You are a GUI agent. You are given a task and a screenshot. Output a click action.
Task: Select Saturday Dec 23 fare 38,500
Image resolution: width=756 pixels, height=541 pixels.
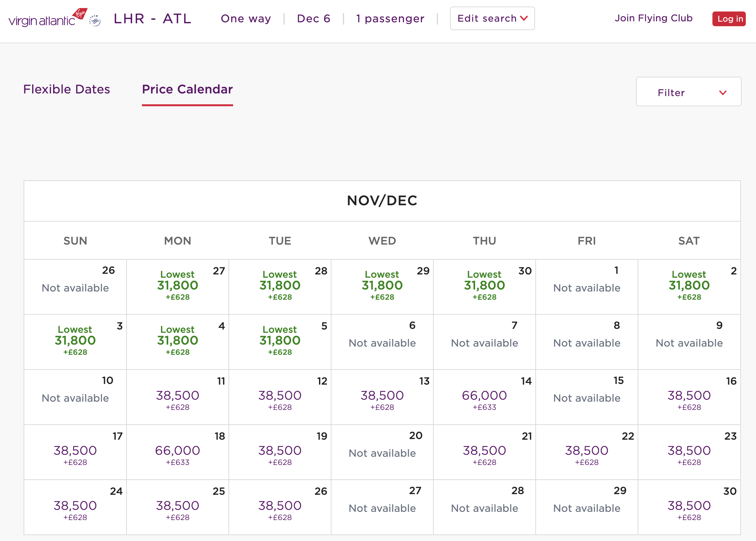[x=689, y=452]
